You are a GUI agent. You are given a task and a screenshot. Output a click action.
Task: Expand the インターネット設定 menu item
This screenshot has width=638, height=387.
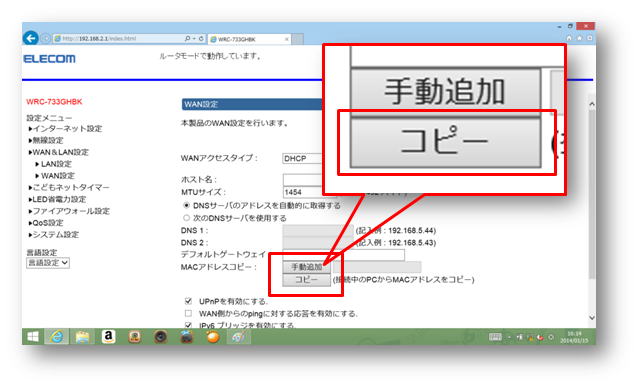click(x=66, y=129)
